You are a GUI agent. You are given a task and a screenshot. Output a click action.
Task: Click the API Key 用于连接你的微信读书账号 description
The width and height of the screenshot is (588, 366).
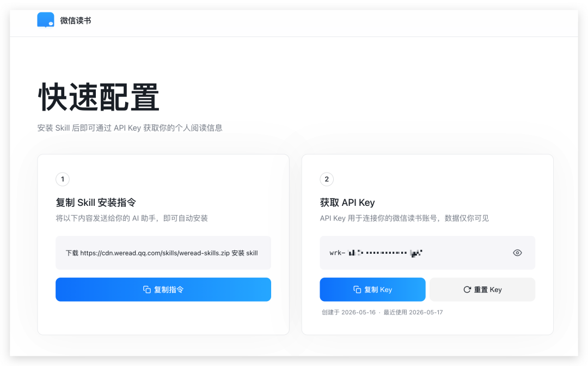point(404,218)
